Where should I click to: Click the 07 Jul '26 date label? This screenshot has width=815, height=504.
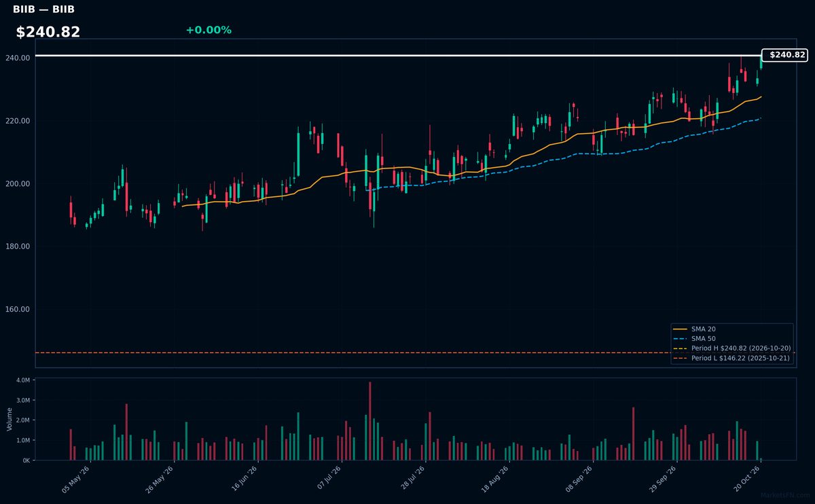coord(327,479)
